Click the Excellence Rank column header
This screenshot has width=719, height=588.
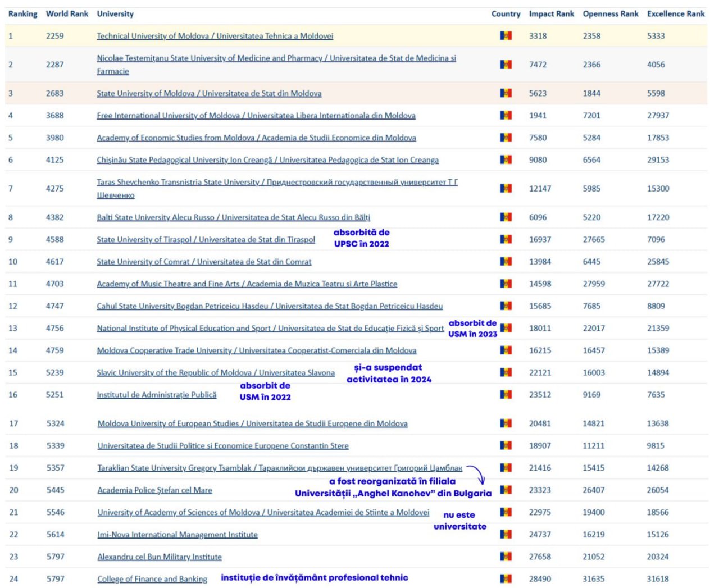coord(676,14)
